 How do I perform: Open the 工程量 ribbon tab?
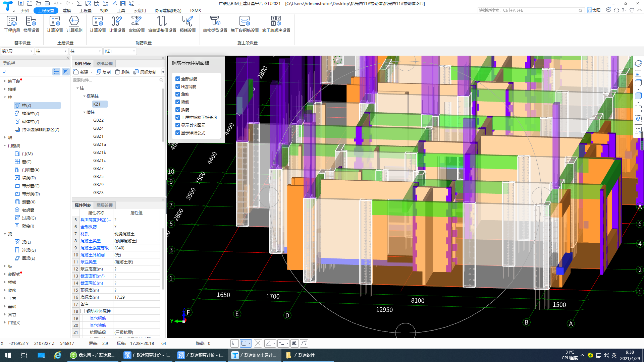click(86, 10)
